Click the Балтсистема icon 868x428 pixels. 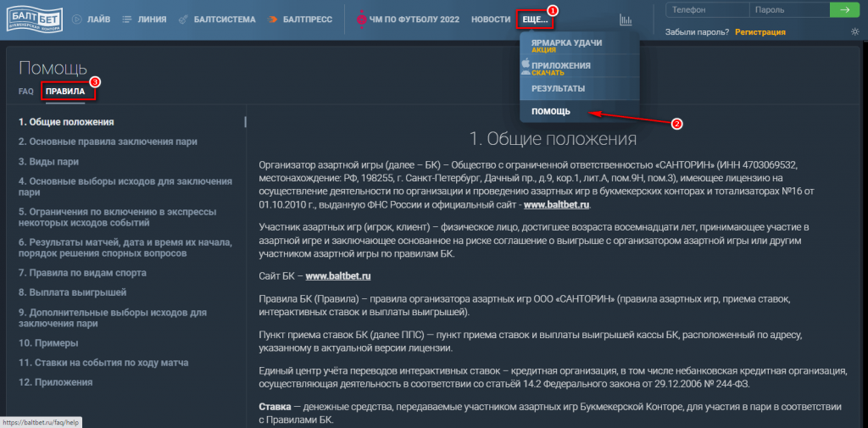[183, 19]
